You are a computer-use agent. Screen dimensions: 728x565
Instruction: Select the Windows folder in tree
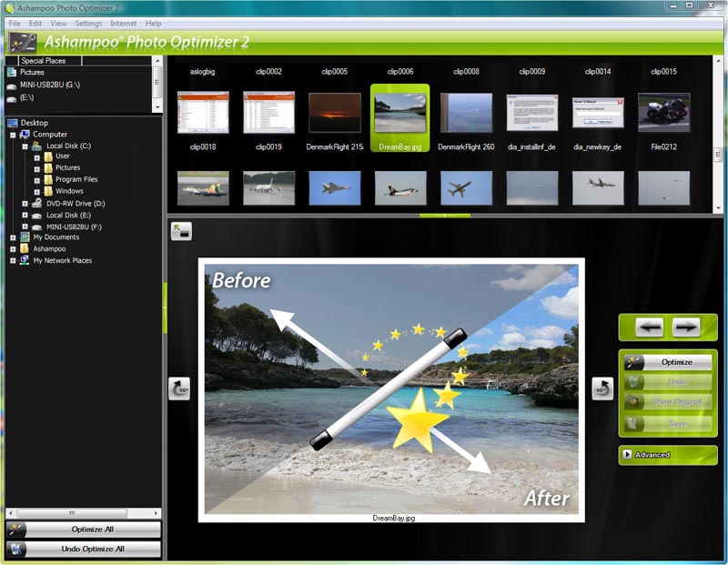pos(69,191)
